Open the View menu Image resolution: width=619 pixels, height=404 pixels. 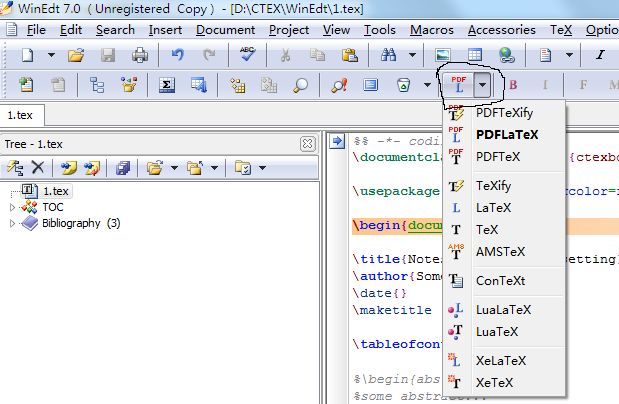336,30
